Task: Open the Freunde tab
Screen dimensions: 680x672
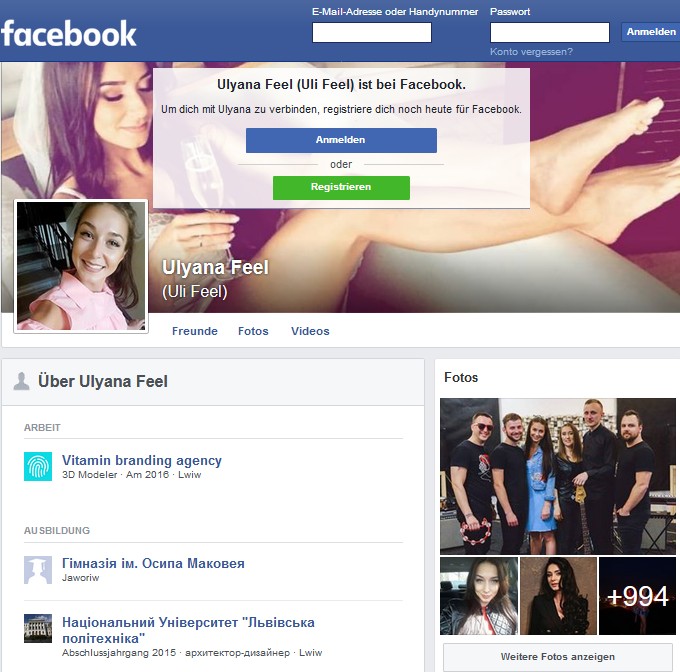Action: 195,331
